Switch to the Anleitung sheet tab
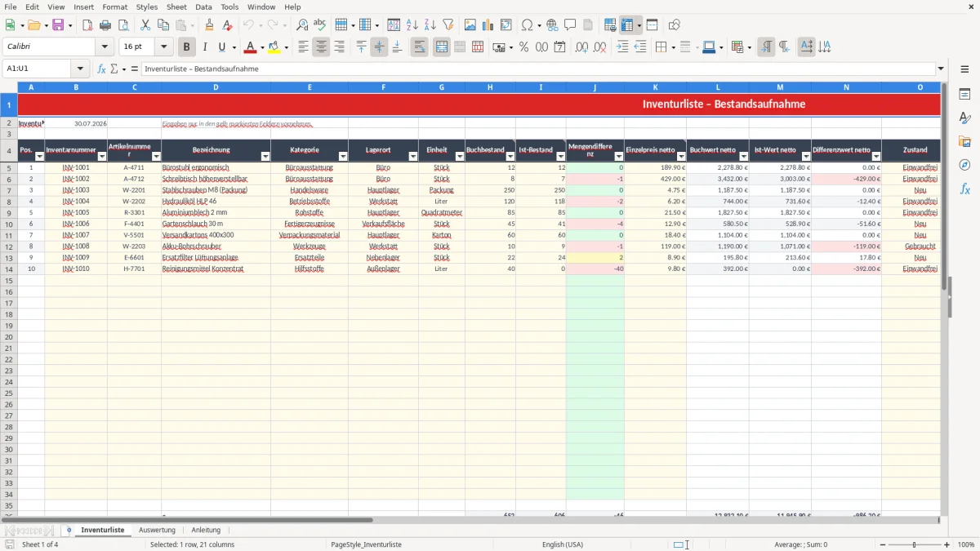 tap(206, 530)
